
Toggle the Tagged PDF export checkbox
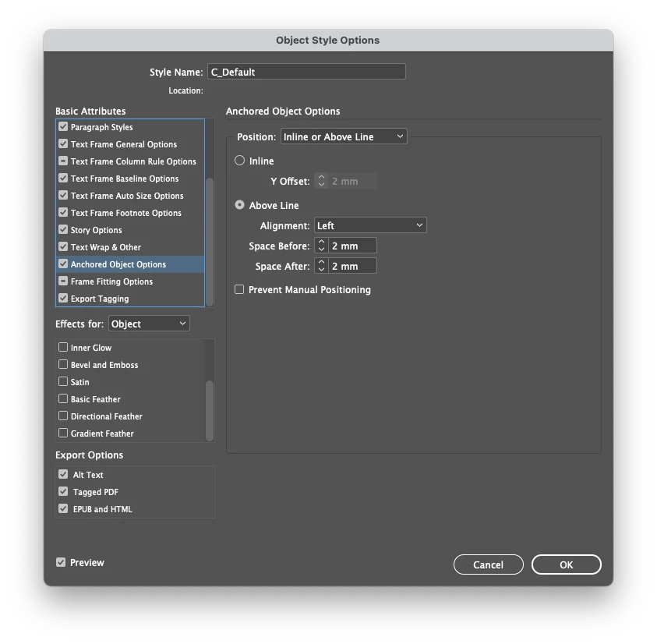coord(63,491)
